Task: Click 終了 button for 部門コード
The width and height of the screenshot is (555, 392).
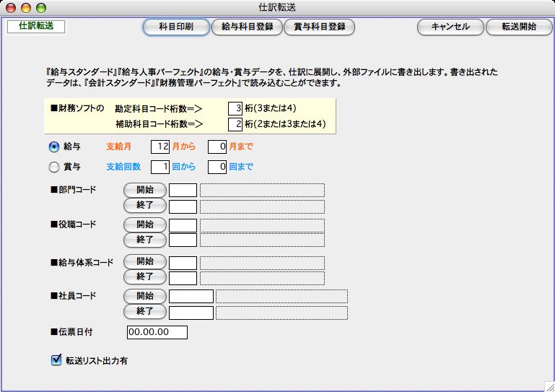Action: (144, 206)
